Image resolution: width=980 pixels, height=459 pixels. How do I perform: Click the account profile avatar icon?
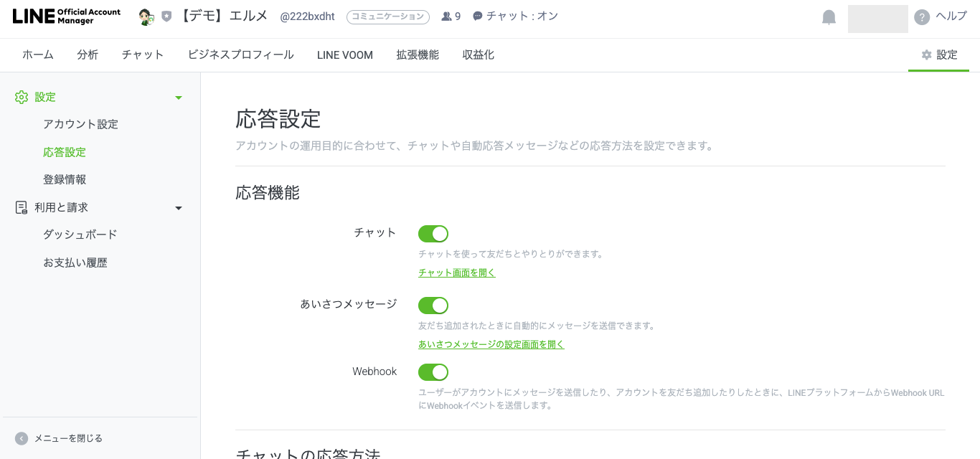click(x=146, y=16)
